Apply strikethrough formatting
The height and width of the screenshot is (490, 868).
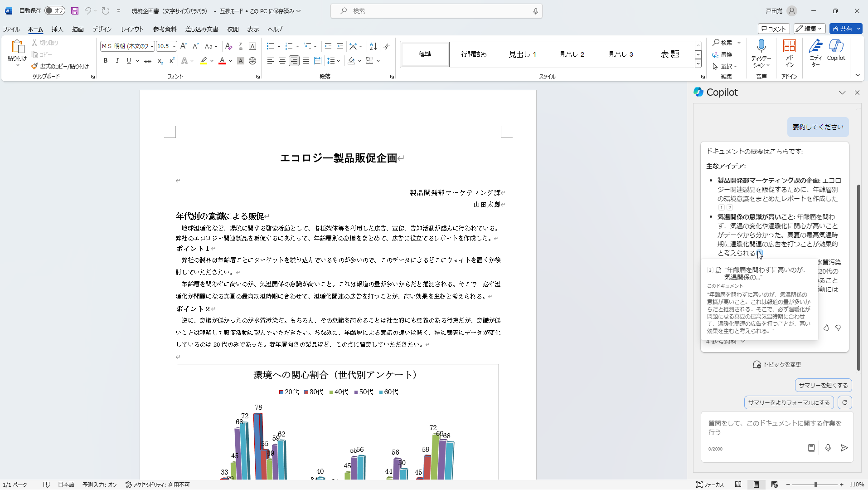148,61
